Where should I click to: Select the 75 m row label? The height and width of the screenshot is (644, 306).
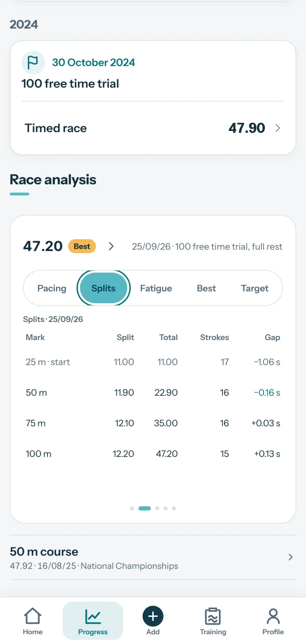36,423
